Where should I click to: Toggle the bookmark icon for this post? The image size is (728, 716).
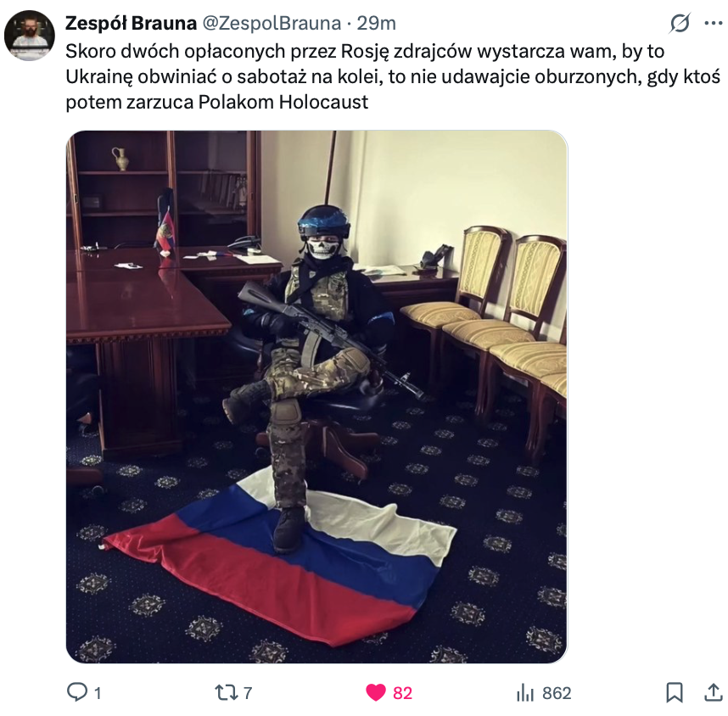point(675,692)
